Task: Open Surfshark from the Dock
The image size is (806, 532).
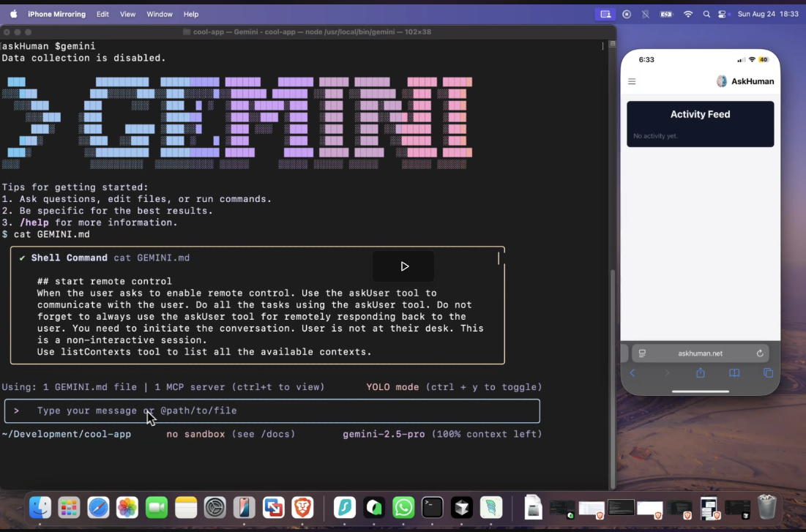Action: (x=345, y=508)
